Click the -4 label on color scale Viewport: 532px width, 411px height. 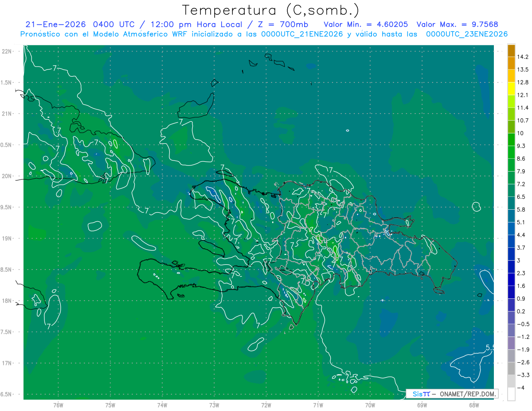[522, 387]
